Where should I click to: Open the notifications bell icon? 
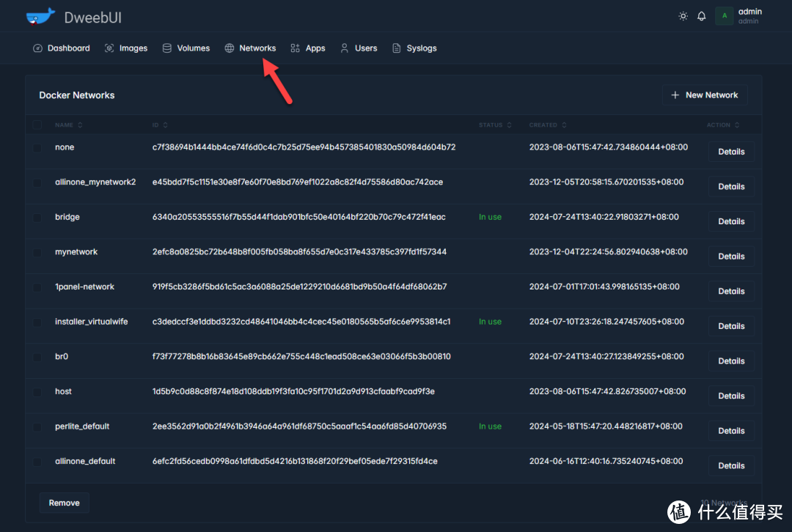(x=702, y=16)
